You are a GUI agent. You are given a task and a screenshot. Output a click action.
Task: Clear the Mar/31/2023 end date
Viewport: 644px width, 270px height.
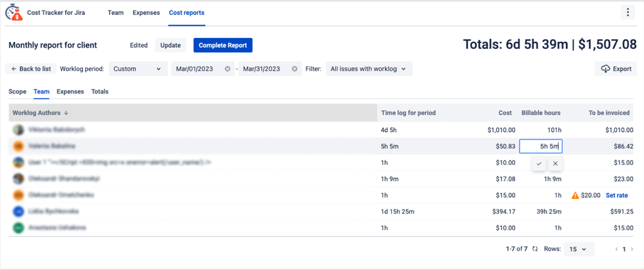pyautogui.click(x=295, y=69)
